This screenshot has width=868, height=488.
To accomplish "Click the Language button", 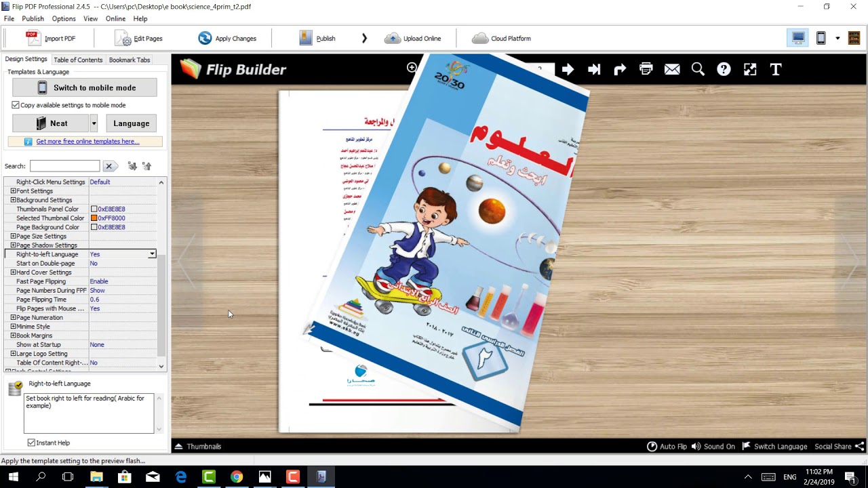I will pyautogui.click(x=132, y=123).
